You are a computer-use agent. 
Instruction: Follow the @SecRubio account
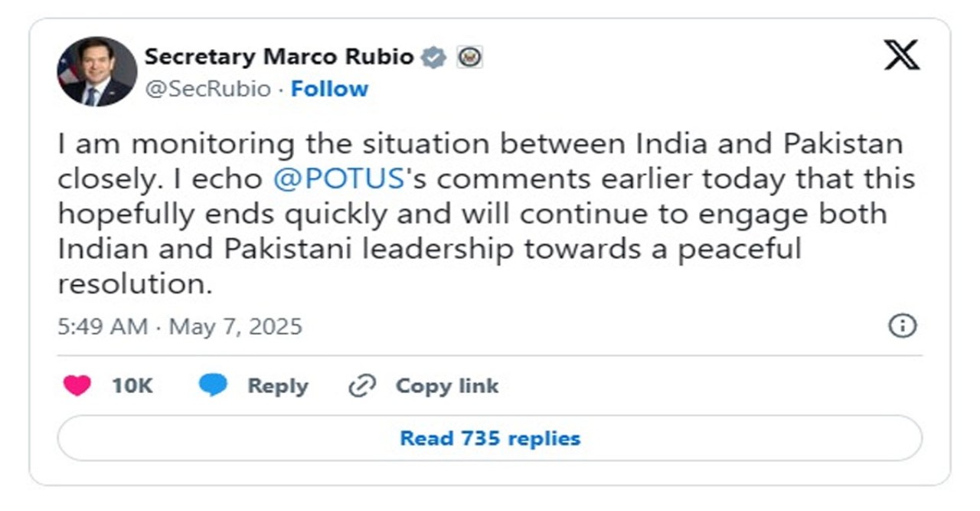pos(329,90)
